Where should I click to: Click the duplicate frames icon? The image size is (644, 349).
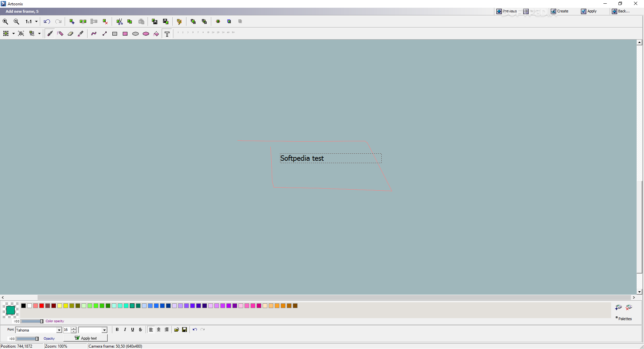83,21
